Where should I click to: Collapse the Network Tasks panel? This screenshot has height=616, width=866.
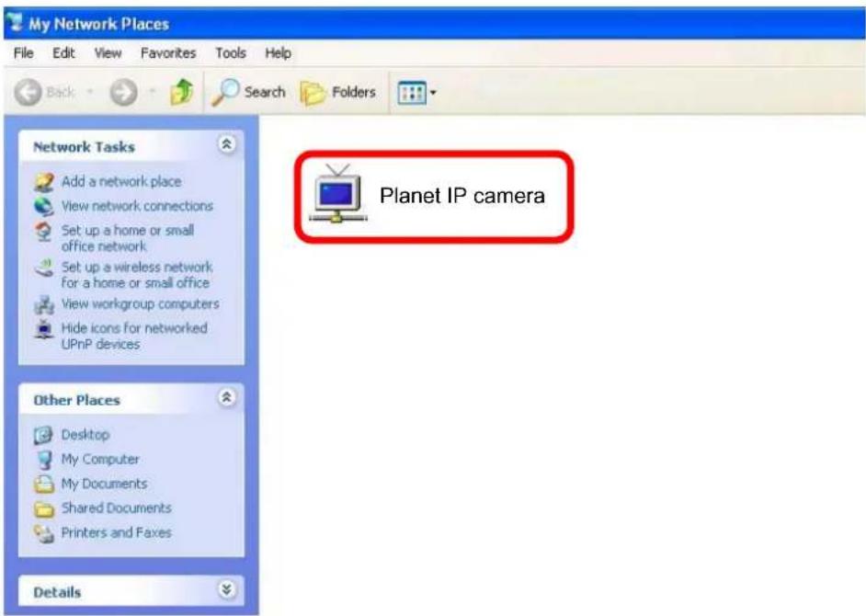(226, 144)
